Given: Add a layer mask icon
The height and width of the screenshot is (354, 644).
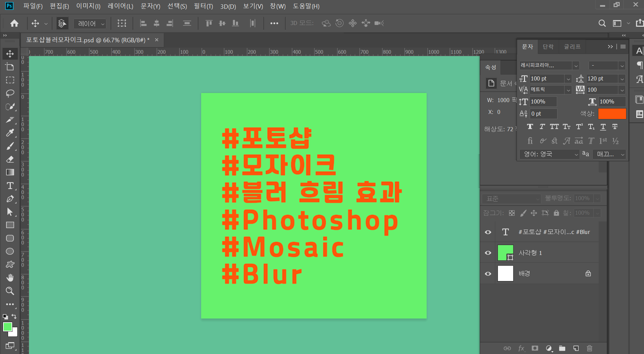Looking at the screenshot, I should pos(535,348).
